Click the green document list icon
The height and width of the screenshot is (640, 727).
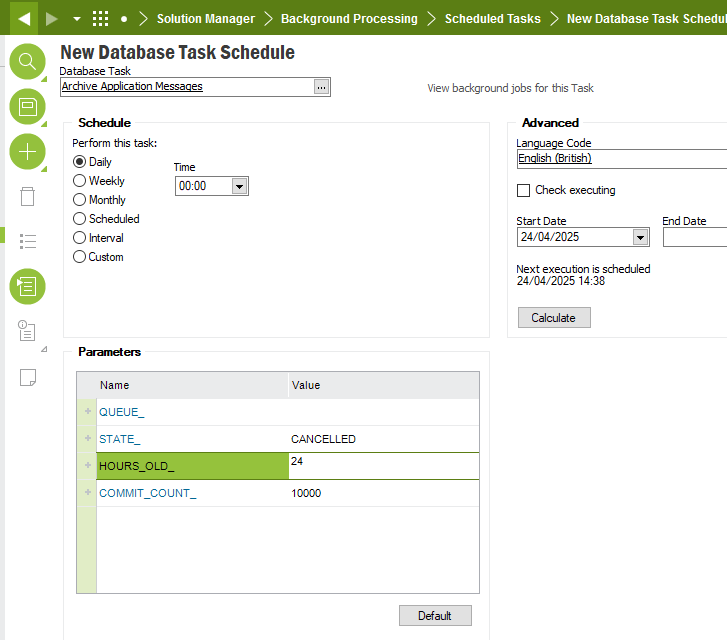click(27, 287)
